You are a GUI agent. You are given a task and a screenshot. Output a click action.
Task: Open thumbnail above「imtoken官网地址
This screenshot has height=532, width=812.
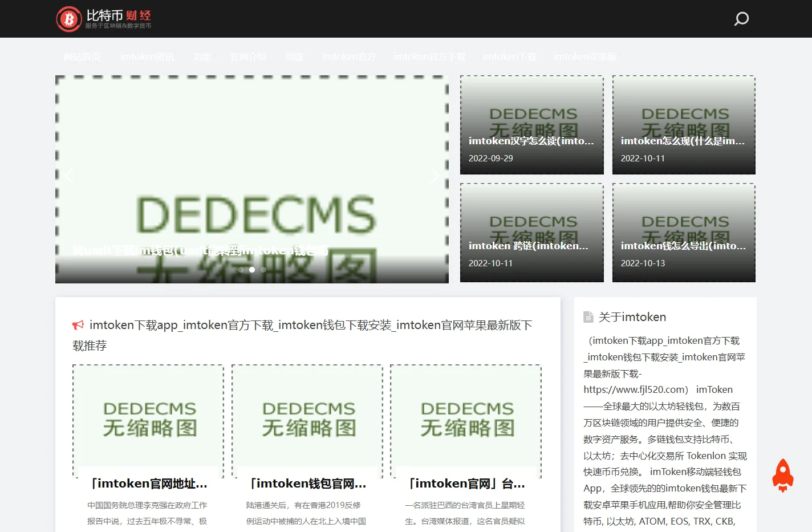[x=148, y=421]
